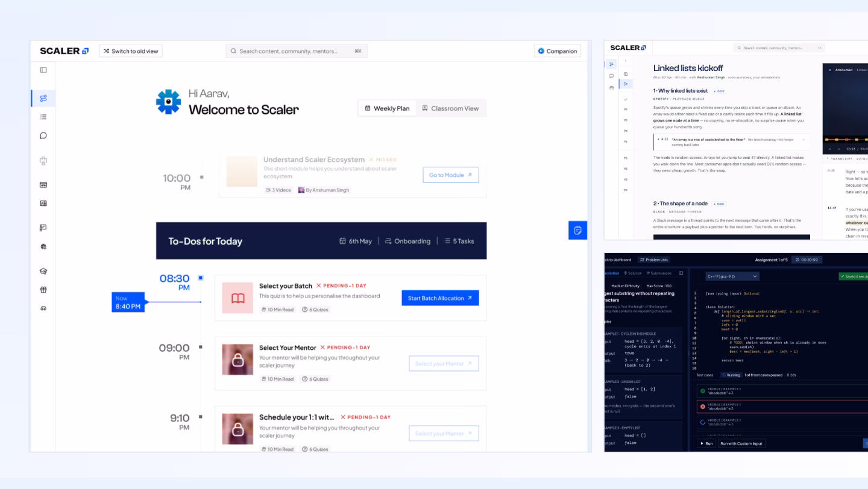Select the failed test case with the red X
This screenshot has height=489, width=868.
point(782,406)
